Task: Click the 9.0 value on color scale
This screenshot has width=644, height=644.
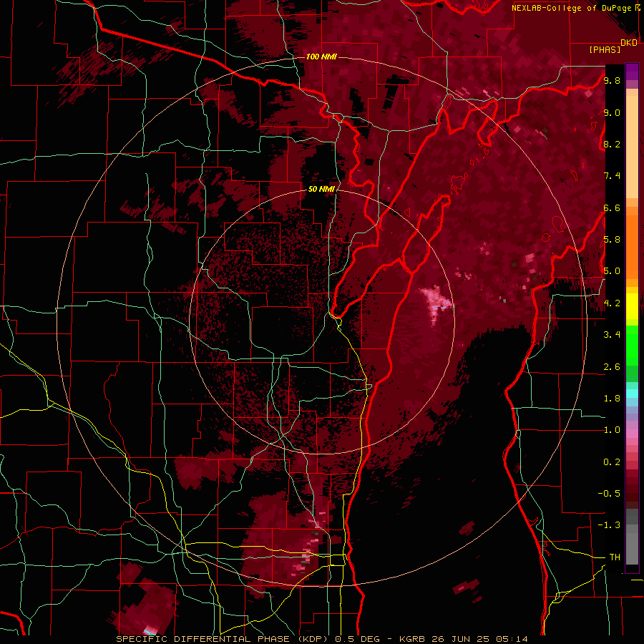Action: click(x=612, y=112)
